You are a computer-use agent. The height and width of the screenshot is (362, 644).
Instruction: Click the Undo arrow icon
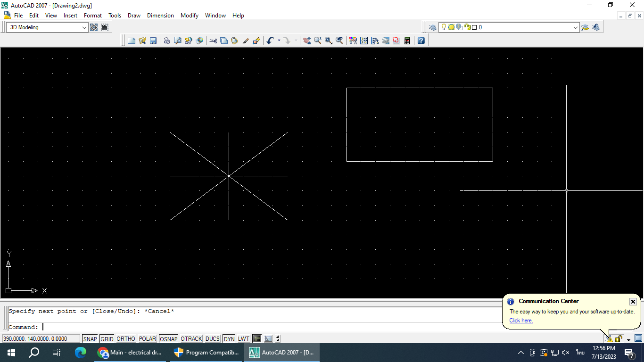(x=270, y=41)
